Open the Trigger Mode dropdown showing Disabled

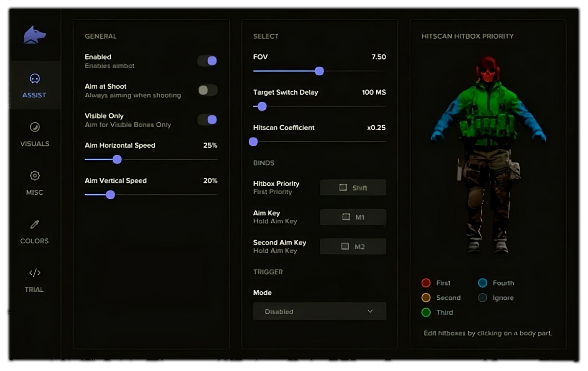(320, 311)
